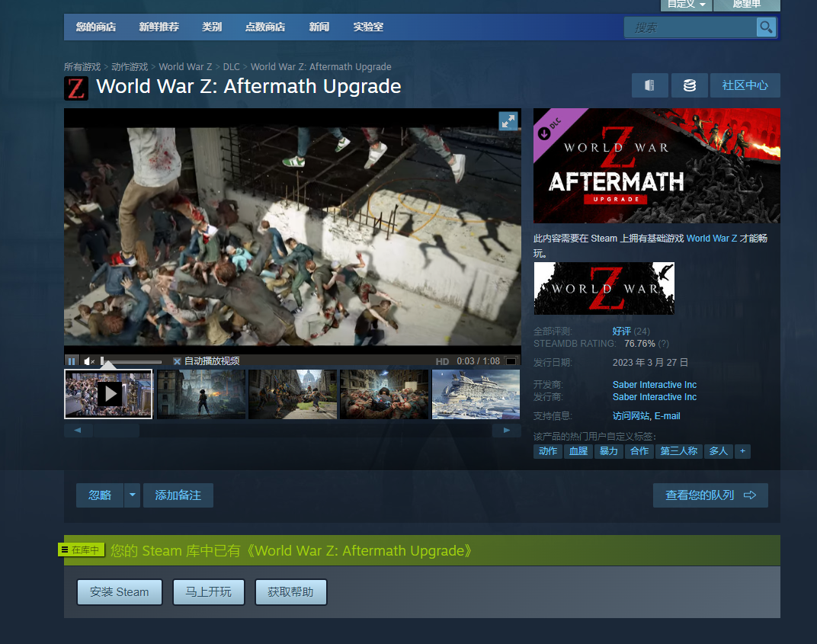Adjust the video volume slider

(x=131, y=361)
